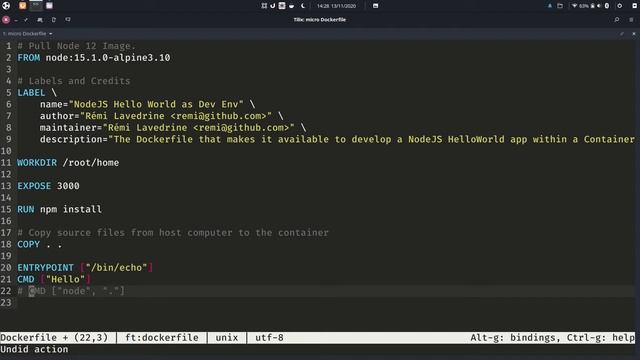Viewport: 640px width, 360px height.
Task: Open the Tilix hamburger menu
Action: [x=631, y=20]
